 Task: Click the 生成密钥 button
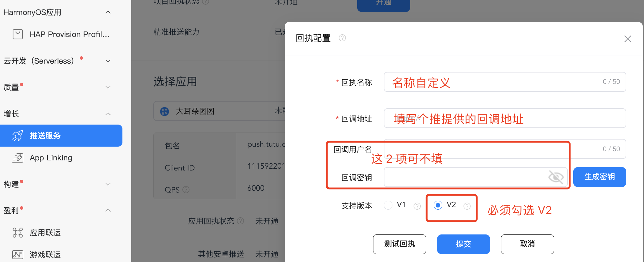600,177
